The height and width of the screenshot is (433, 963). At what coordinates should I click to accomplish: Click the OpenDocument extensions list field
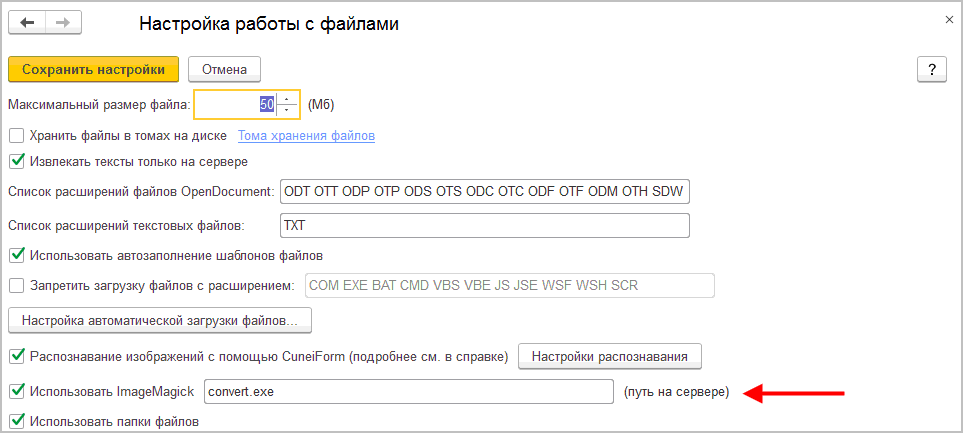pos(485,191)
